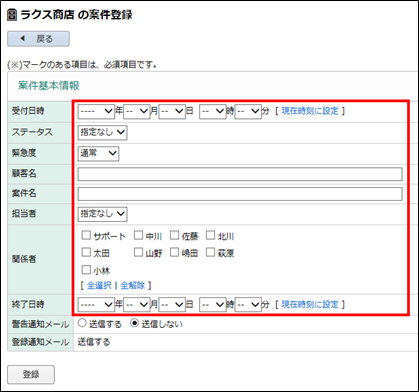The height and width of the screenshot is (392, 419).
Task: Submit the form with 登録 button
Action: (x=31, y=375)
